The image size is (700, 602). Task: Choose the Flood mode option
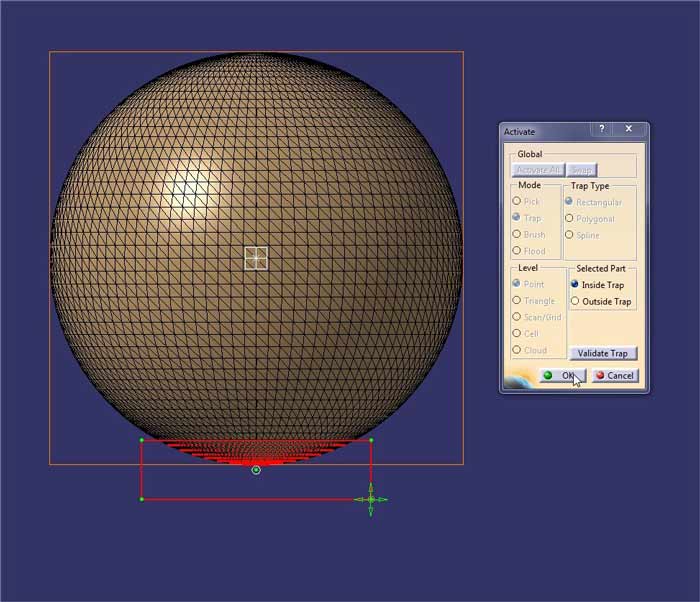517,250
